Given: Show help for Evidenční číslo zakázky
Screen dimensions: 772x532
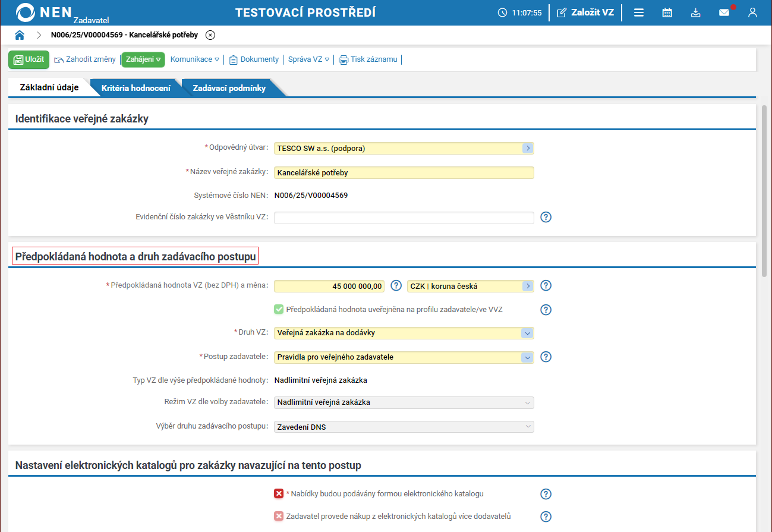Looking at the screenshot, I should [546, 218].
